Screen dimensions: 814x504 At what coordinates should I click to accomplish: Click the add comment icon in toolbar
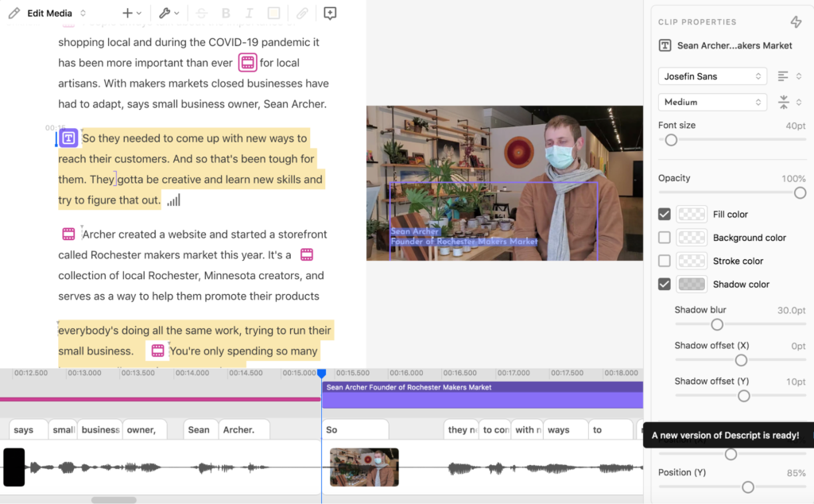click(x=330, y=14)
